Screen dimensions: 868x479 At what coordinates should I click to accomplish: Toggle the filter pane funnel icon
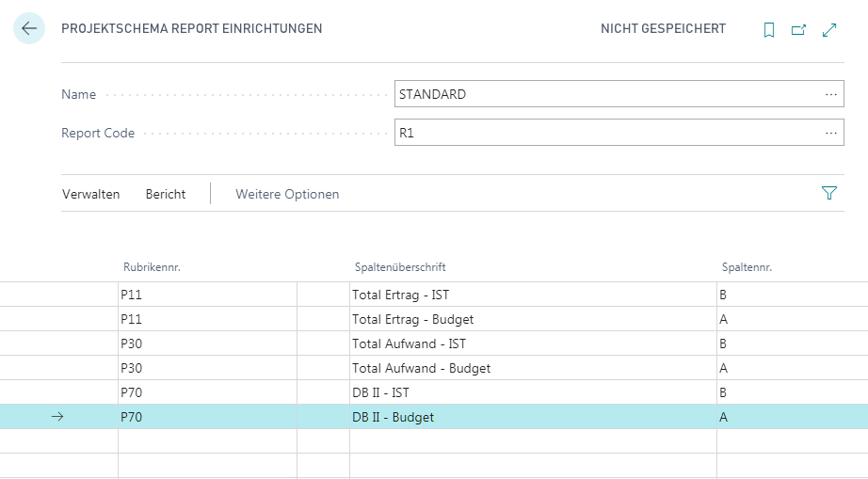[x=829, y=193]
